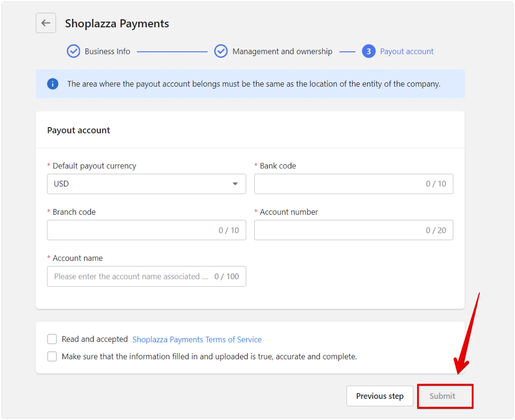Focus the Branch code input field
Screen dimensions: 515x420
[x=146, y=230]
